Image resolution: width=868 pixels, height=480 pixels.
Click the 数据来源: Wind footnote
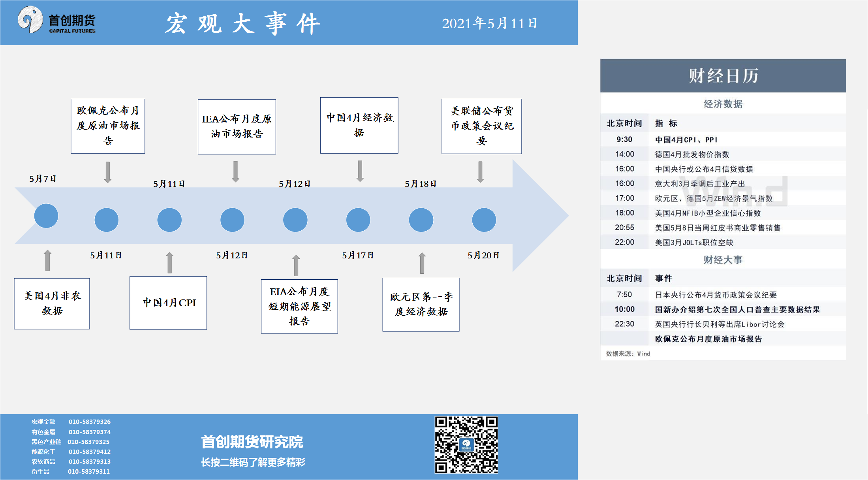628,354
